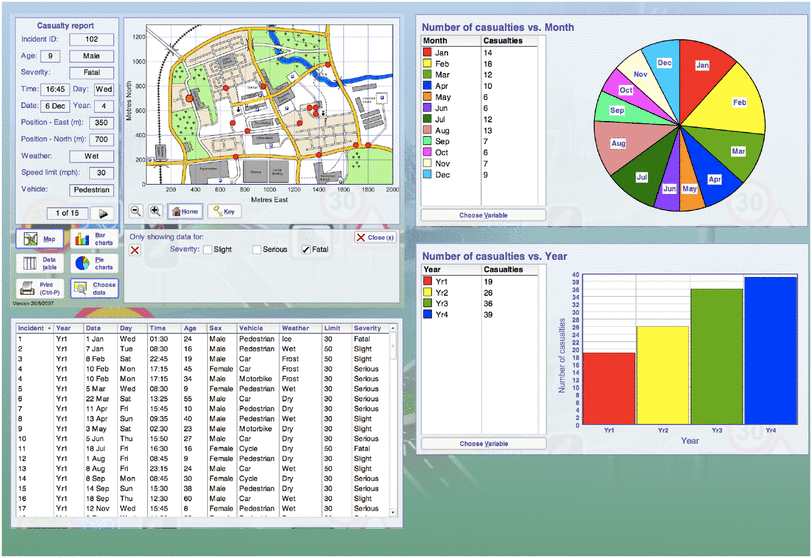Show the Data table
The height and width of the screenshot is (558, 812).
click(40, 264)
